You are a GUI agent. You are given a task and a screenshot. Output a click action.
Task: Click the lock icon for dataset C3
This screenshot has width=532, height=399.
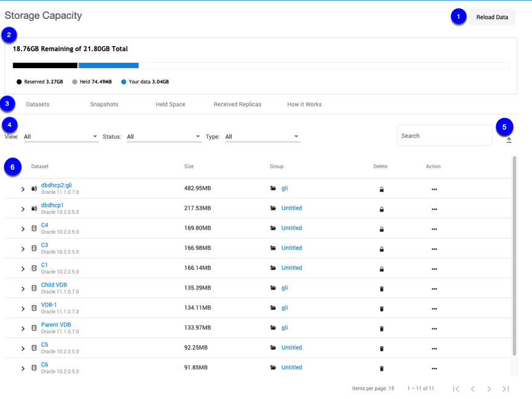(x=382, y=249)
